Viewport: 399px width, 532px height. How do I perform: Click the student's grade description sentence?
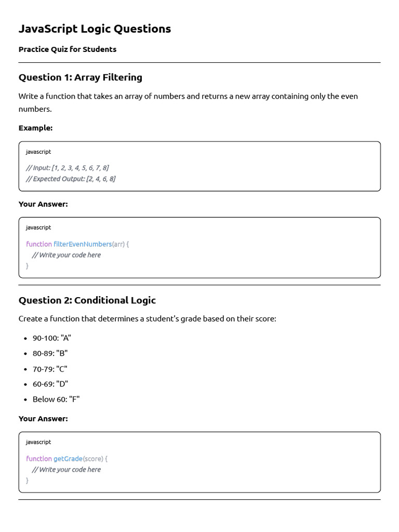[x=148, y=318]
